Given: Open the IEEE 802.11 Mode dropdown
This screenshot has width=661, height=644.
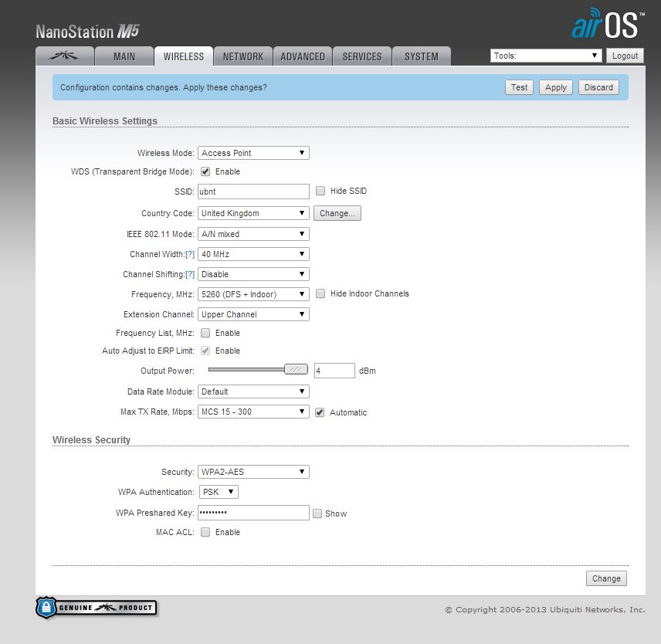Looking at the screenshot, I should click(x=253, y=233).
